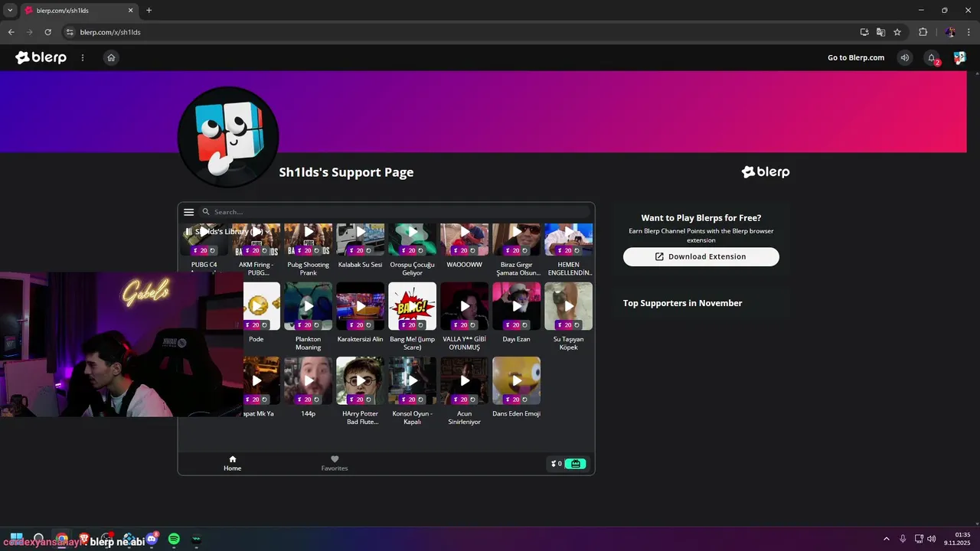
Task: Open the tab search dropdown arrow
Action: pos(10,11)
